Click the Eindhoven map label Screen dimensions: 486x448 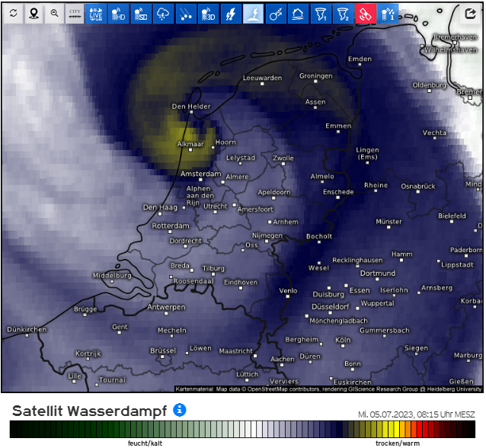(x=241, y=282)
